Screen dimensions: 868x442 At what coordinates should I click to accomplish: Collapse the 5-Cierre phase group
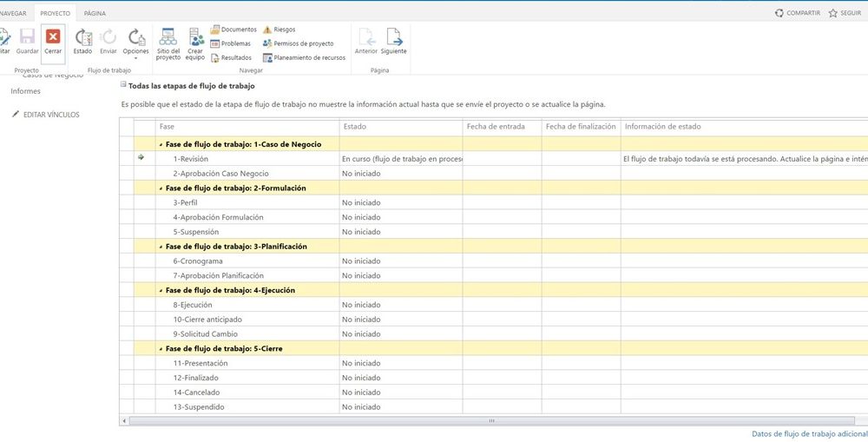click(x=161, y=349)
